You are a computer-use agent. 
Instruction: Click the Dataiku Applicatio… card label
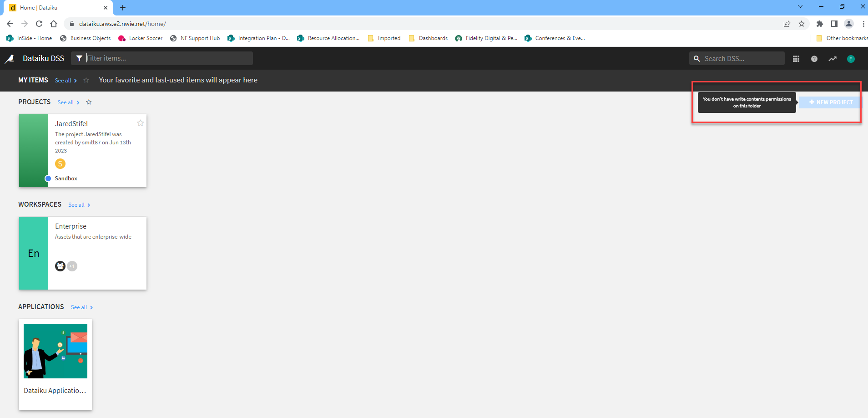coord(55,391)
